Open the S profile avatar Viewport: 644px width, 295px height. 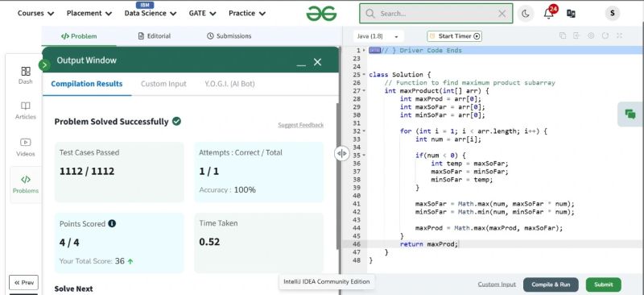[x=612, y=13]
